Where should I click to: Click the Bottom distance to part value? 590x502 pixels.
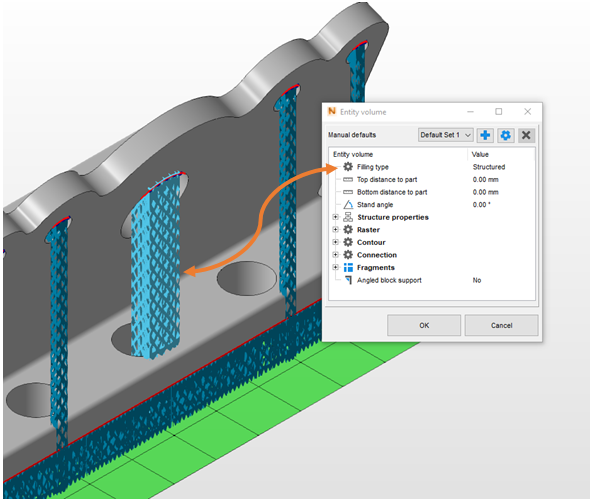tap(485, 192)
